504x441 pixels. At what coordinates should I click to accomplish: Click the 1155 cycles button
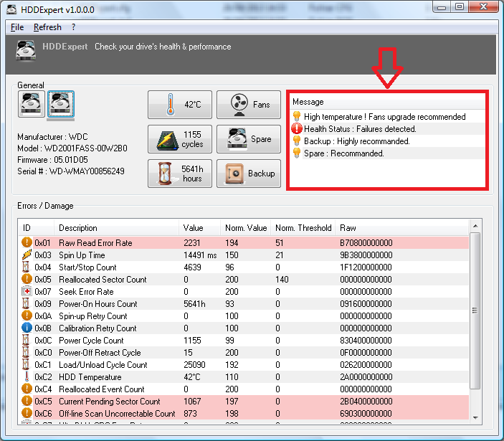[180, 139]
